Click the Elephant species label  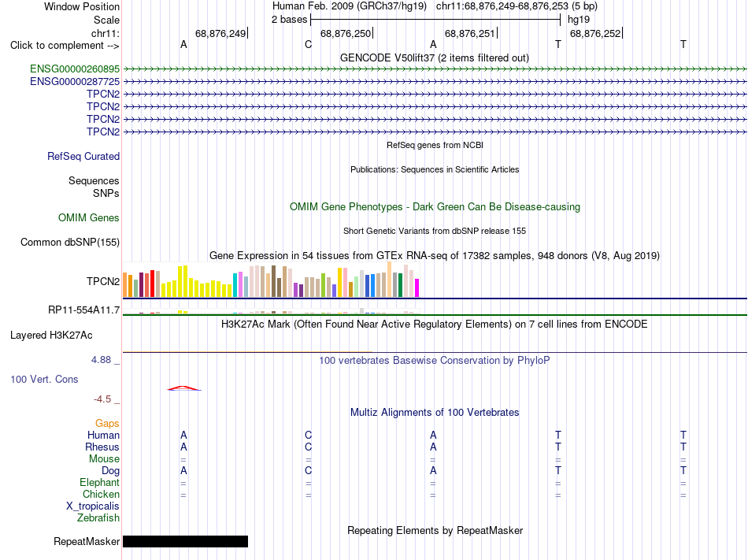(x=100, y=483)
